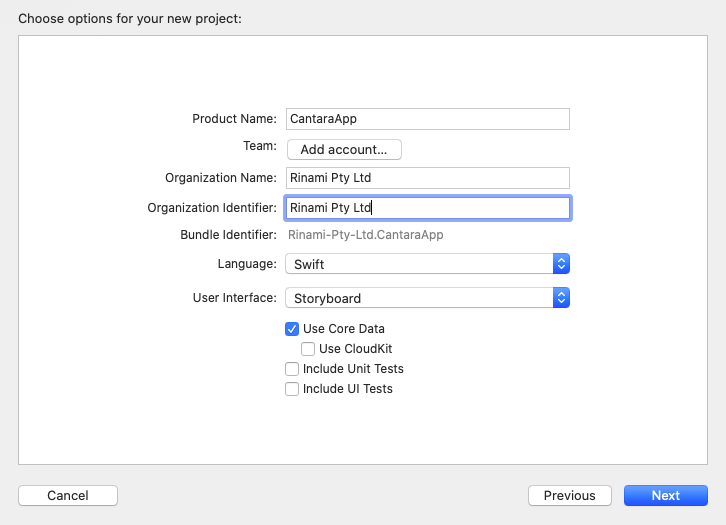Click the "Product Name:" label
This screenshot has width=726, height=525.
pyautogui.click(x=234, y=119)
